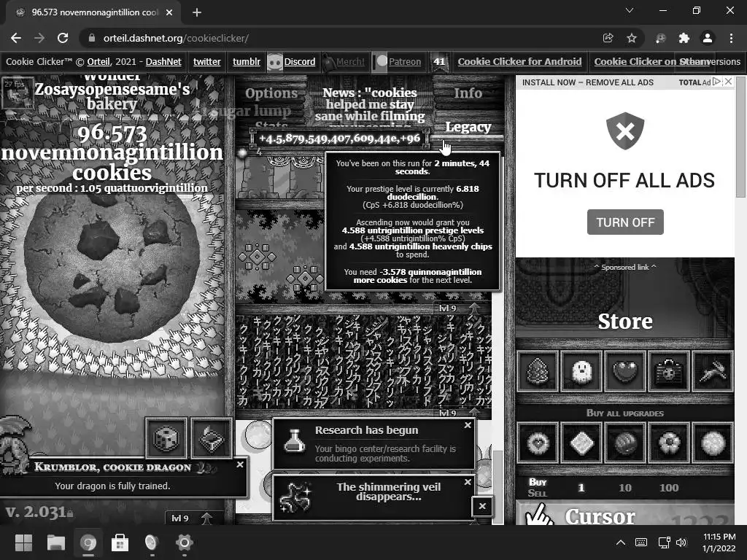Buy the heart Valentine's season switch
747x560 pixels.
pos(625,371)
